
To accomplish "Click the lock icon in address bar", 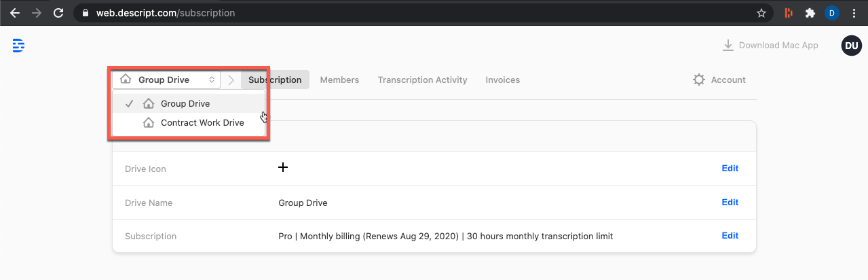I will 84,13.
